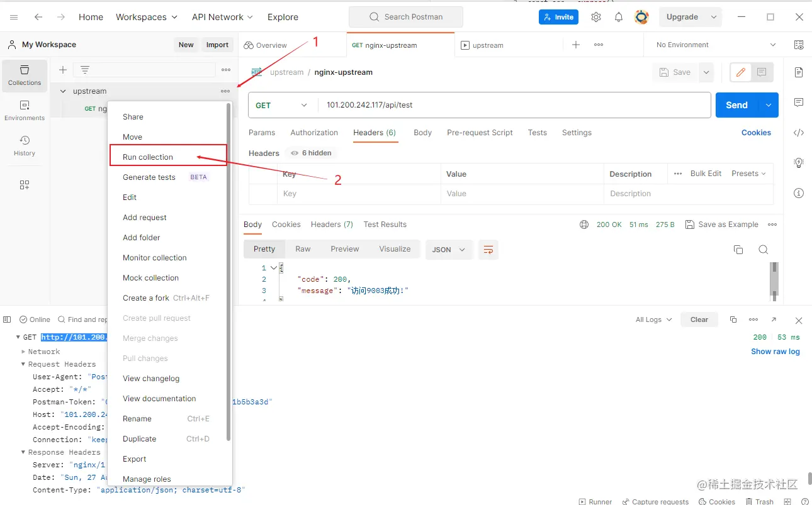The width and height of the screenshot is (812, 505).
Task: Toggle line wrap in the response viewer
Action: tap(488, 250)
